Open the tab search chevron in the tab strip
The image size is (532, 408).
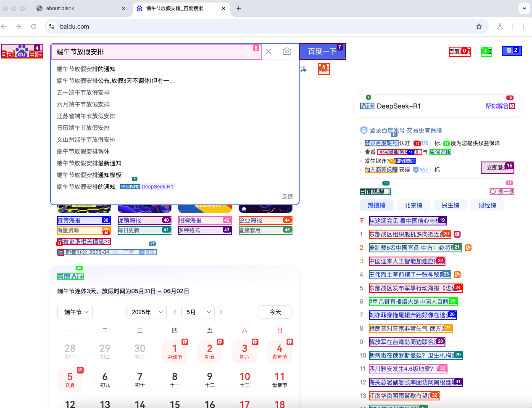pos(524,8)
